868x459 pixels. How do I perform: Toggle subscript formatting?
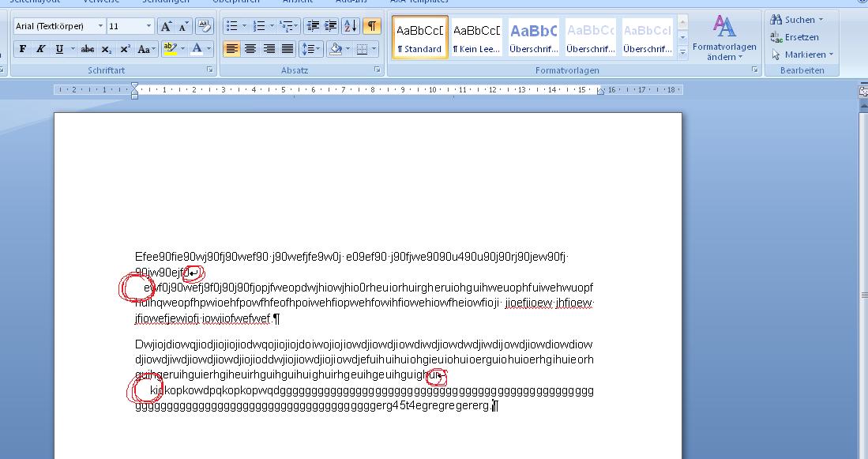tap(107, 49)
